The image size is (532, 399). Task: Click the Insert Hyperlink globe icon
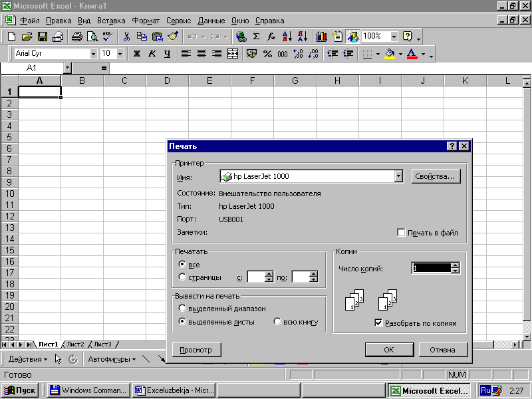(x=241, y=37)
